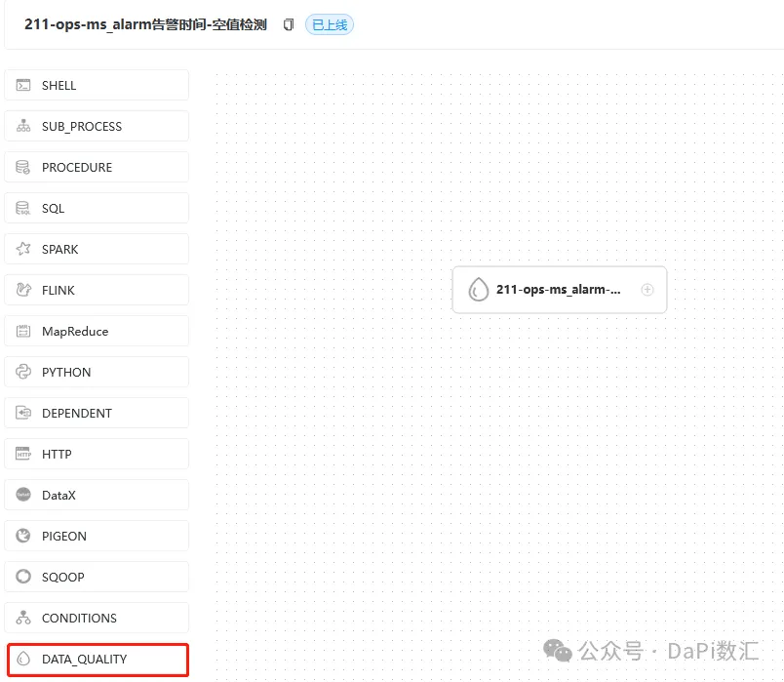Click the SQOOP ring icon
Viewport: 784px width, 682px height.
coord(23,577)
